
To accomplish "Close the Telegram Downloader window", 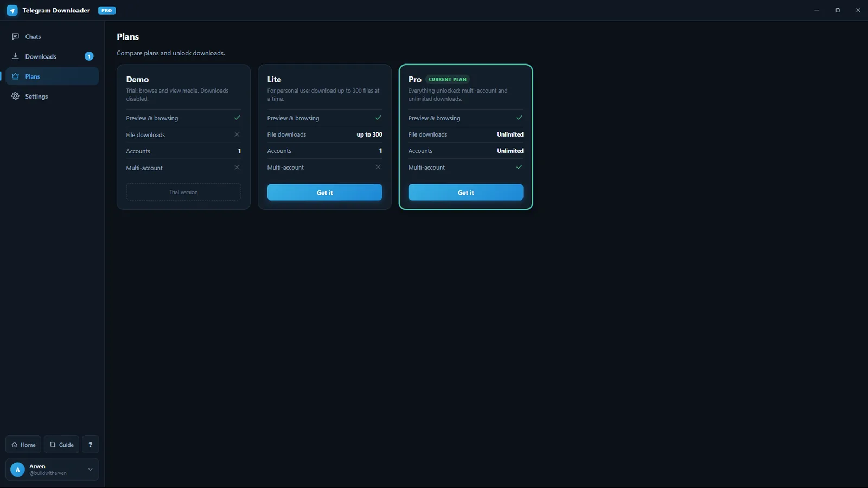I will 858,10.
